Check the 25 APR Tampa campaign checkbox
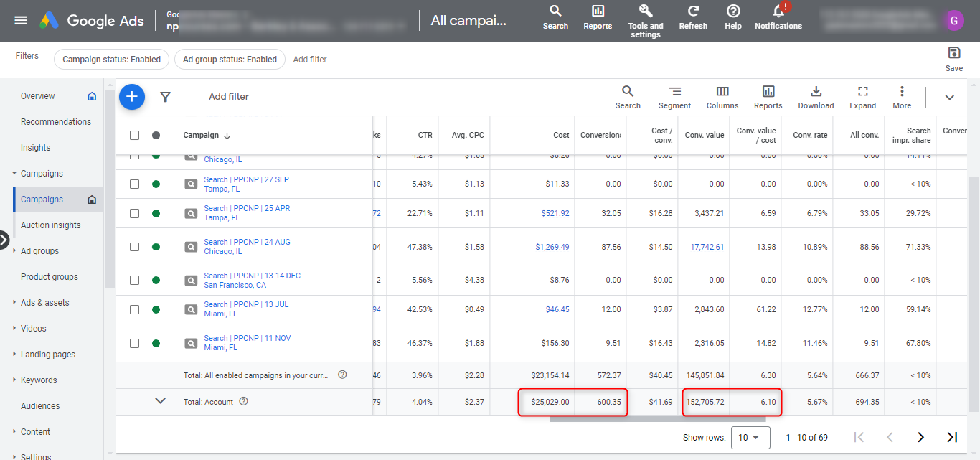980x460 pixels. click(134, 213)
